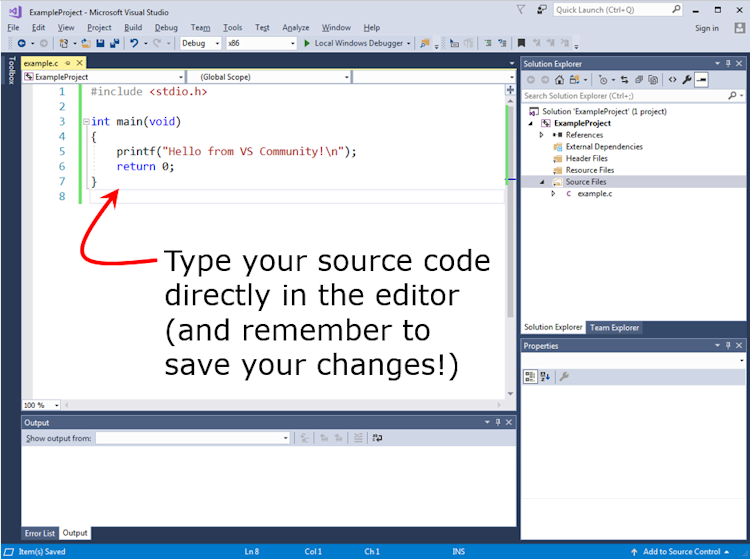This screenshot has height=559, width=750.
Task: Open the Debug menu
Action: [x=166, y=28]
